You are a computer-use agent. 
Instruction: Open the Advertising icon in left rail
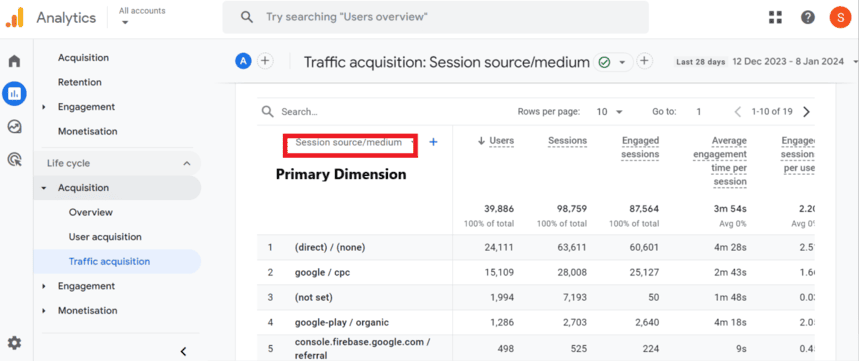pos(14,159)
